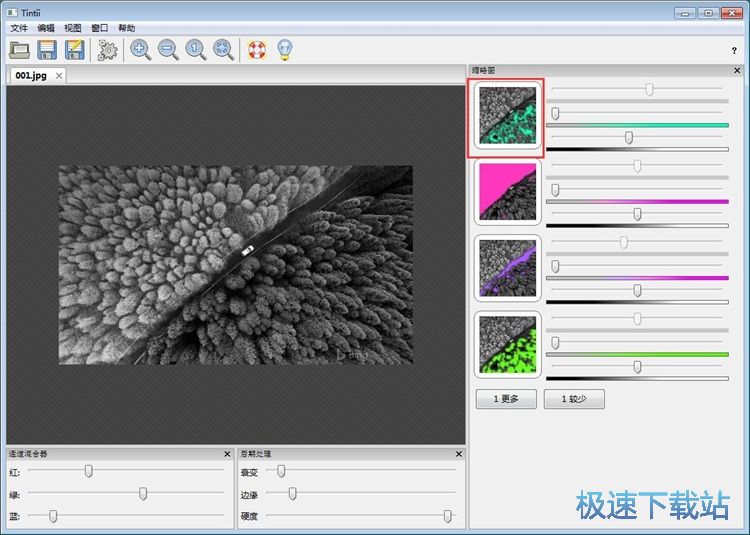
Task: Open help with the lifebuoy icon
Action: tap(257, 50)
